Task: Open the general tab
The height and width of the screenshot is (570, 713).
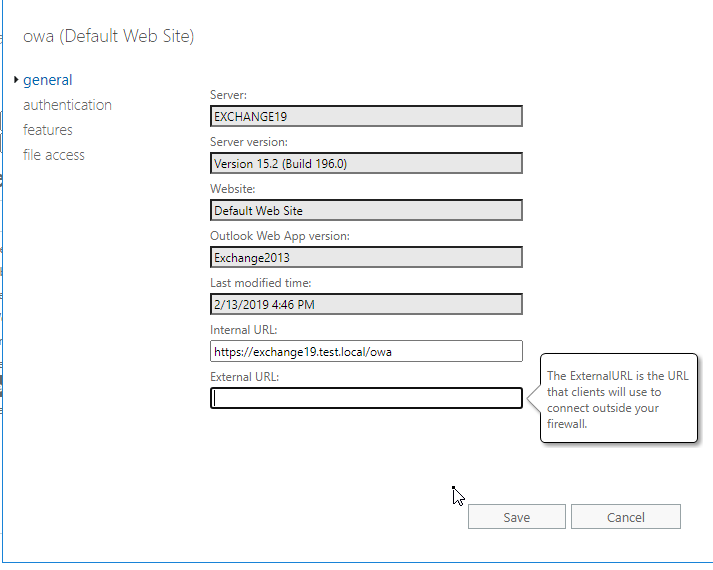Action: click(x=48, y=80)
